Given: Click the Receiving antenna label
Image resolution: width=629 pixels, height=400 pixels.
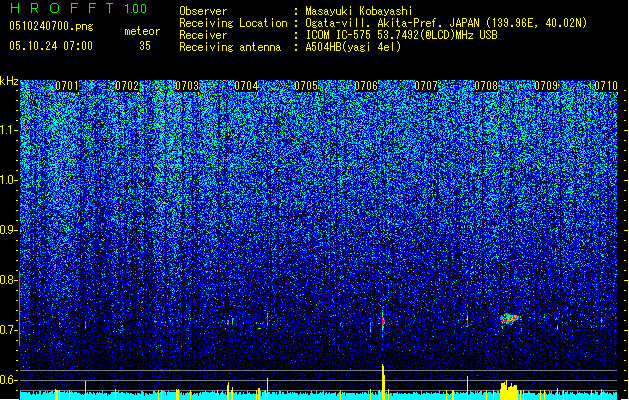Looking at the screenshot, I should [x=230, y=47].
